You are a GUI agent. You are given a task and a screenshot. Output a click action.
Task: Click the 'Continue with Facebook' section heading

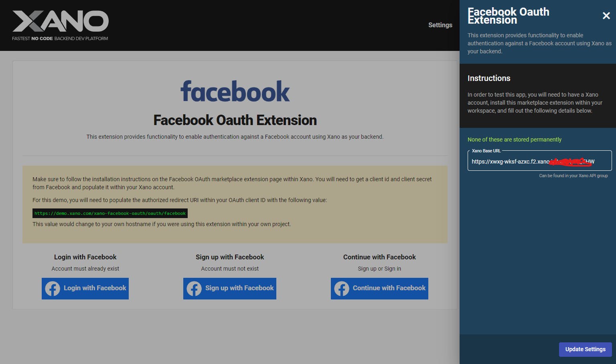[x=379, y=257]
